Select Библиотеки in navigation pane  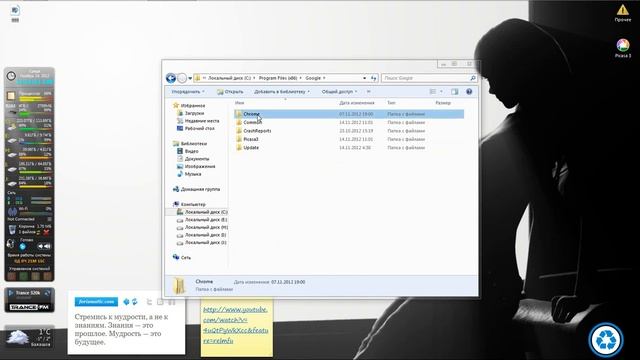190,144
